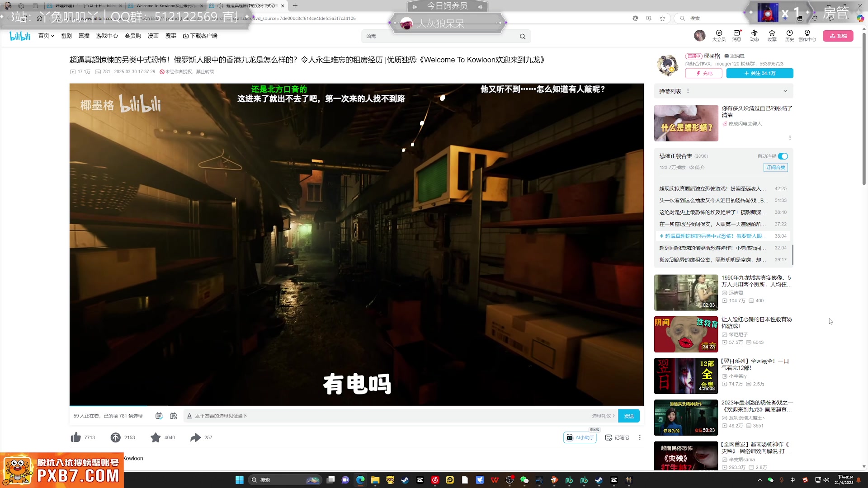Favorite the video with the star icon
Screen dimensions: 868x488
tap(156, 437)
